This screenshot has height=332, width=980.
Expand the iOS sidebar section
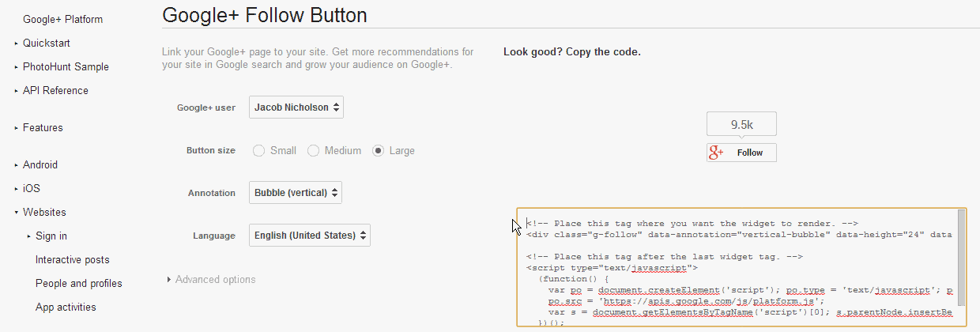click(x=31, y=188)
